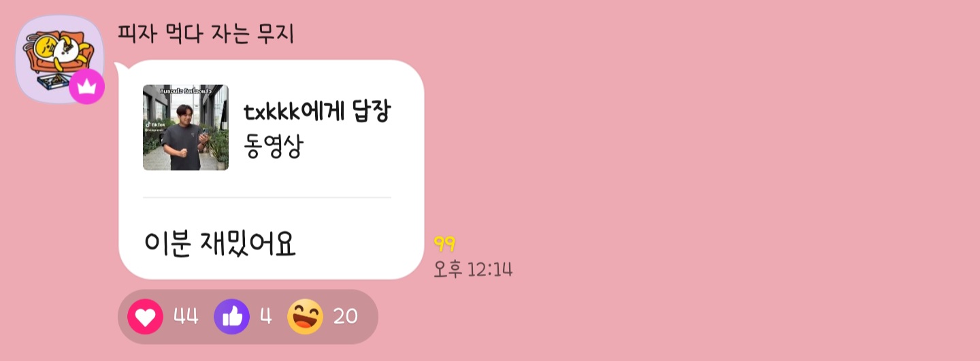
Task: Click the heart count 44
Action: click(x=186, y=317)
